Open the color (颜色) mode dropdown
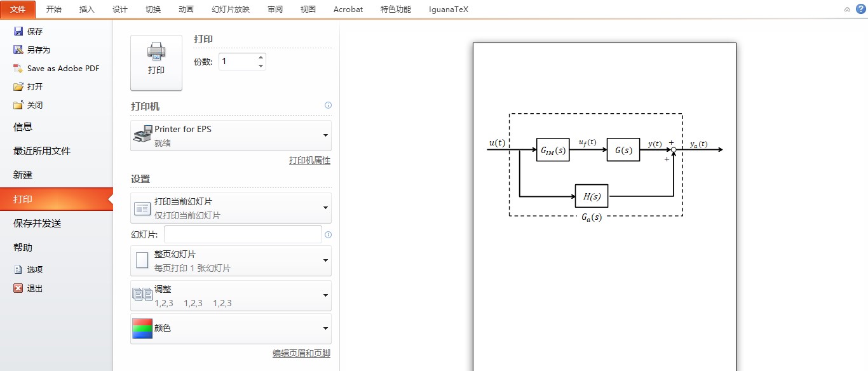 [325, 328]
